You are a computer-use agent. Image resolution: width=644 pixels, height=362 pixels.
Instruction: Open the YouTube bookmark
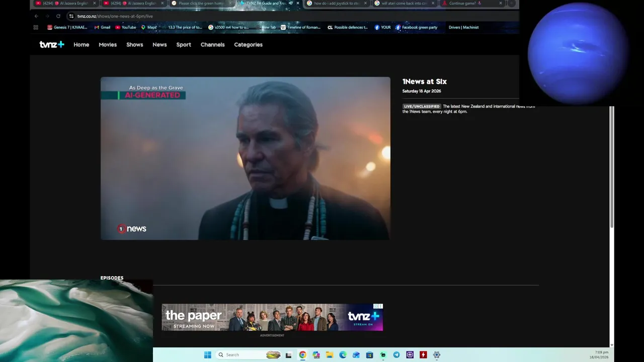126,27
